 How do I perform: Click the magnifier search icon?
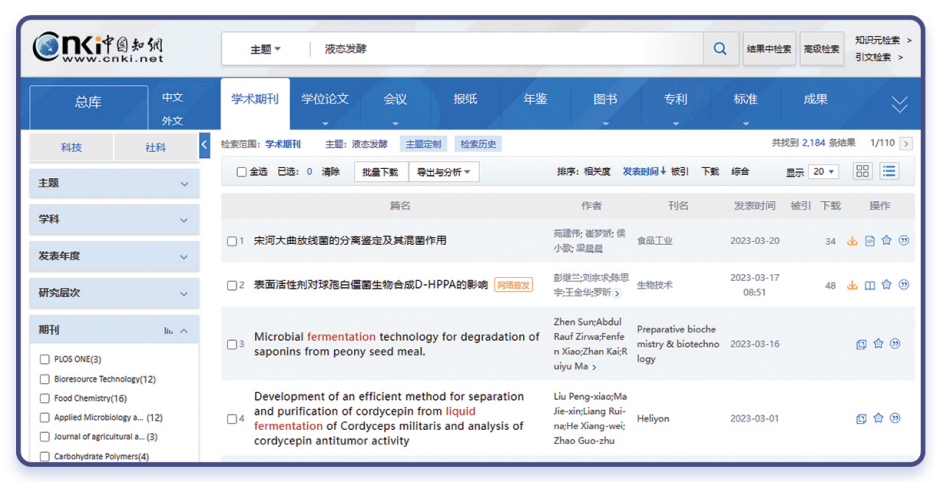720,49
